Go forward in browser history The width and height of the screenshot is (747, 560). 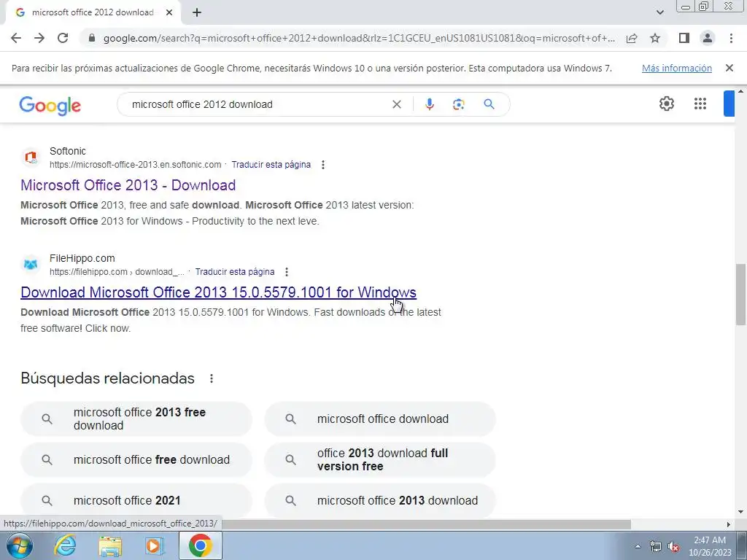[39, 38]
